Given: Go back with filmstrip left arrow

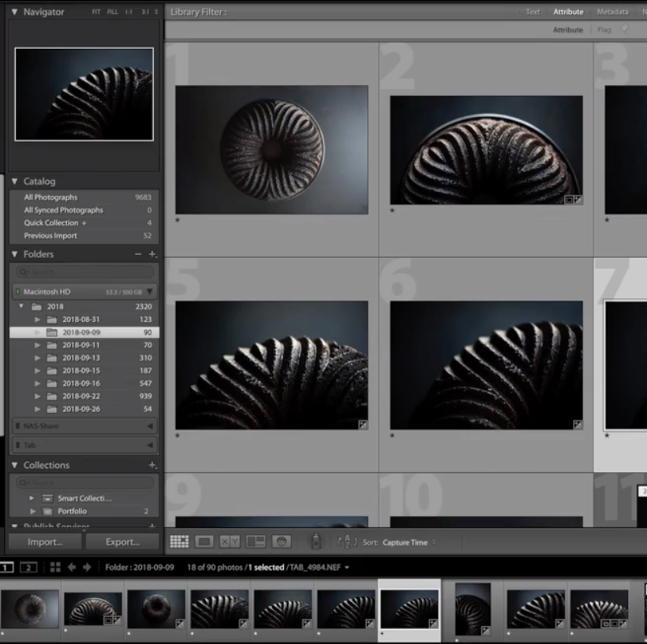Looking at the screenshot, I should [71, 567].
